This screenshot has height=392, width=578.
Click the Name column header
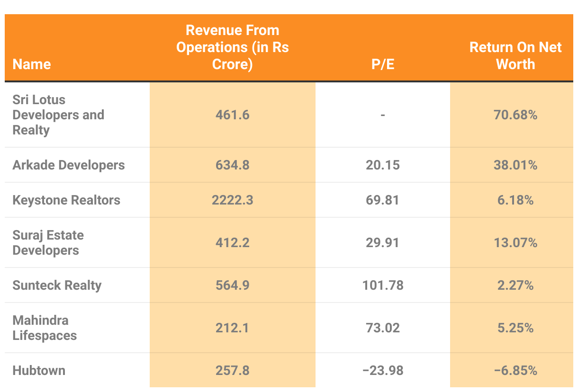pyautogui.click(x=32, y=64)
